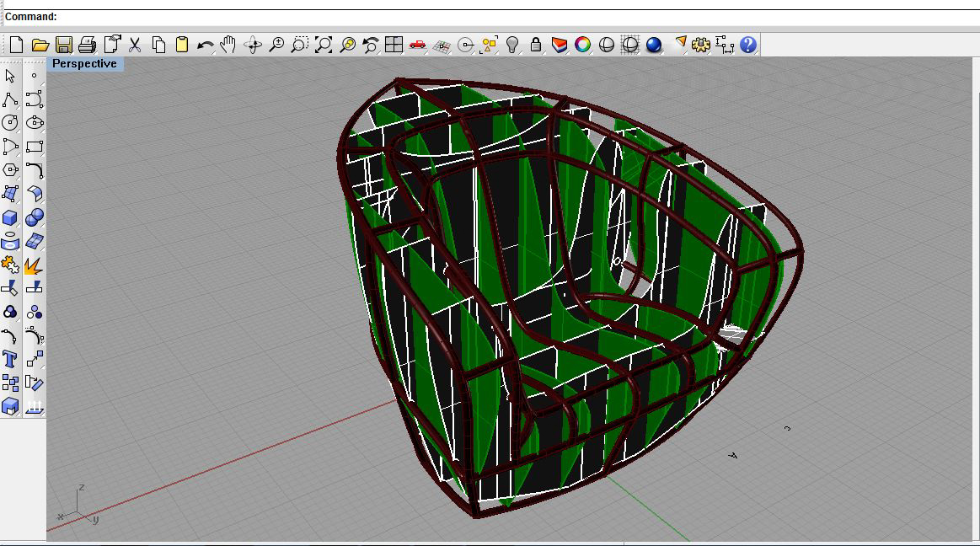Image resolution: width=980 pixels, height=546 pixels.
Task: Click the Zoom selected icon
Action: click(x=347, y=45)
